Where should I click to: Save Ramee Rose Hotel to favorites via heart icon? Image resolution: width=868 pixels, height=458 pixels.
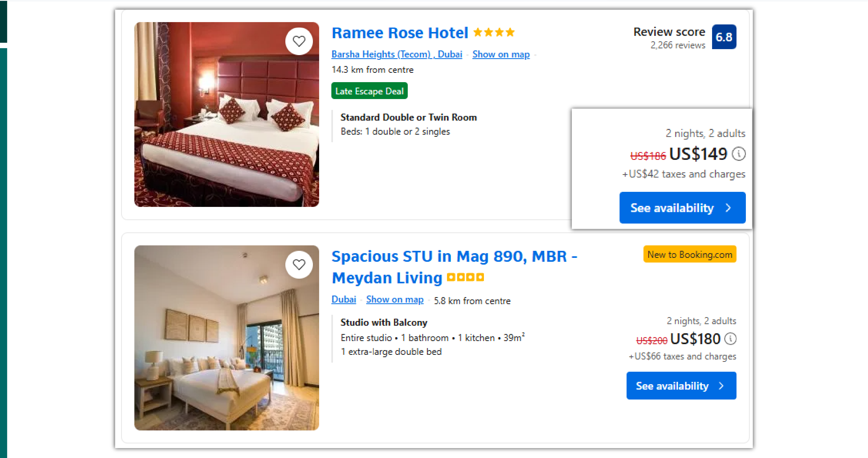[299, 41]
